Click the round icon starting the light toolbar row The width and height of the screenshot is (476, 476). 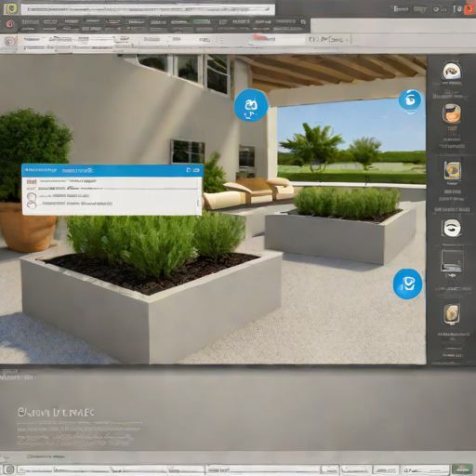coord(10,42)
